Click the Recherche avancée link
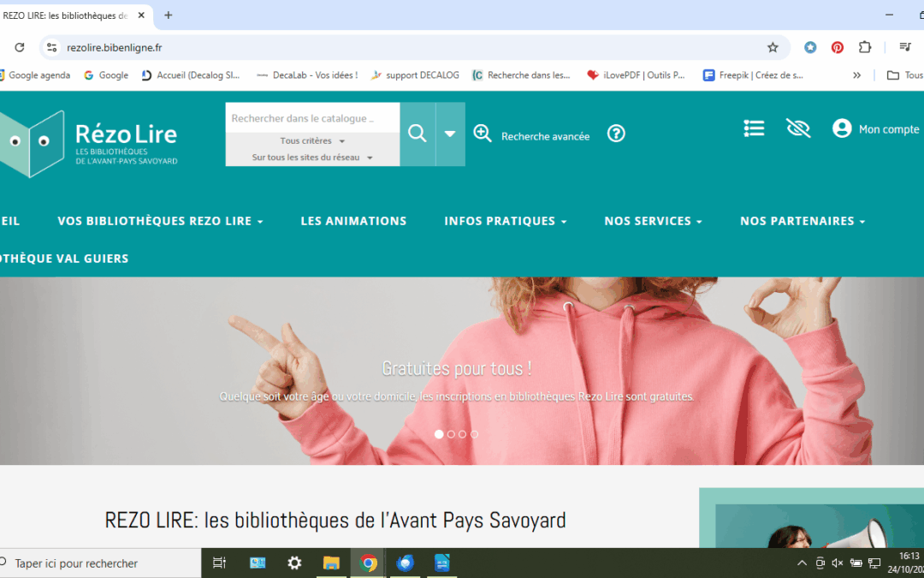Viewport: 924px width, 578px height. 544,135
